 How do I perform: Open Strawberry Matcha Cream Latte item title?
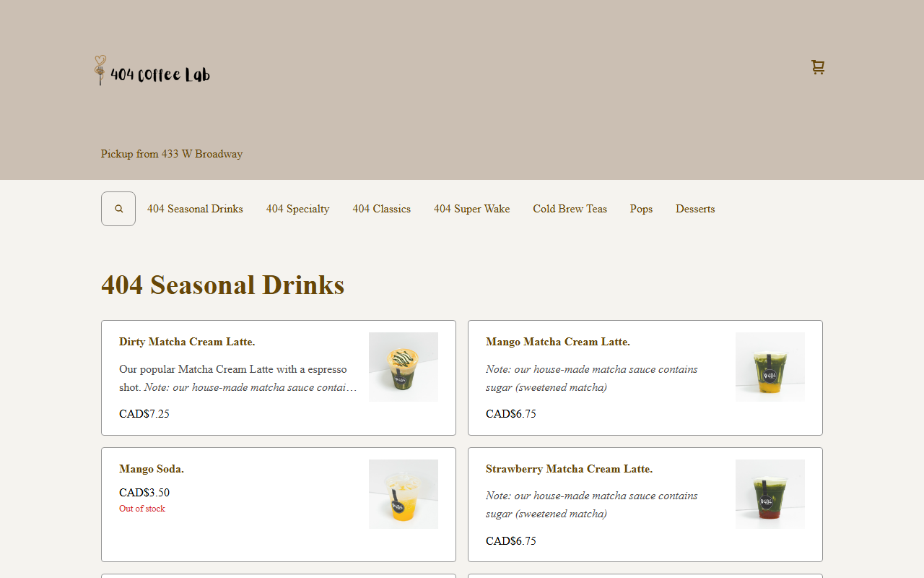(569, 469)
